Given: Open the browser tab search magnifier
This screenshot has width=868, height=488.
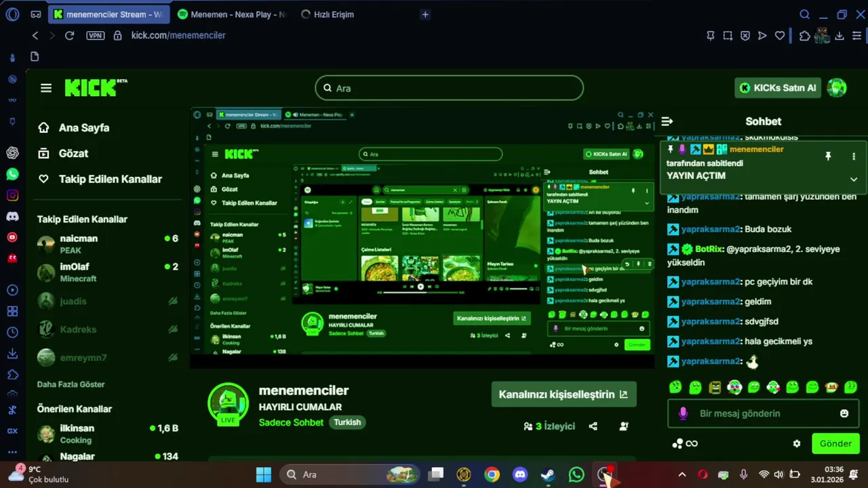Looking at the screenshot, I should pos(805,14).
